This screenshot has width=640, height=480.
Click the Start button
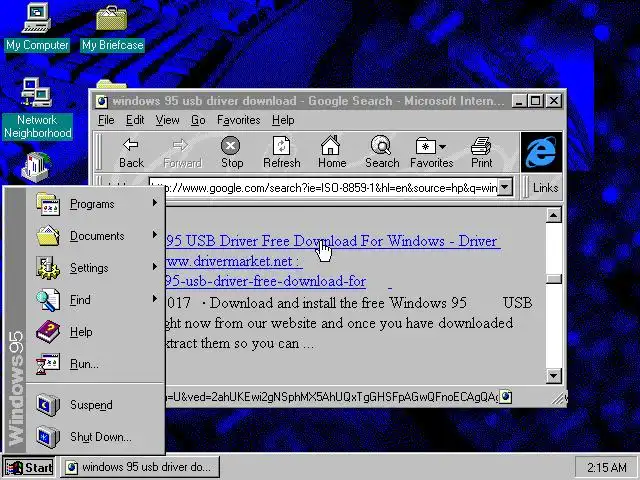29,467
